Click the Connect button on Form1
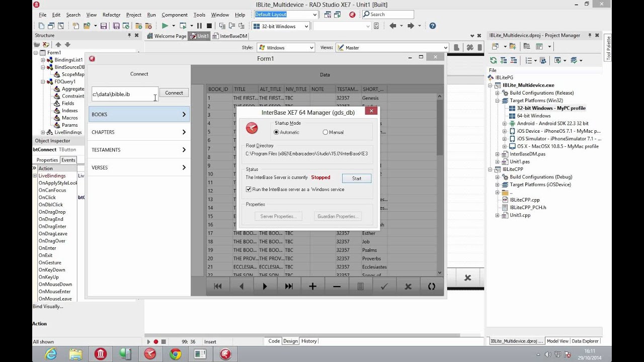 click(x=174, y=93)
